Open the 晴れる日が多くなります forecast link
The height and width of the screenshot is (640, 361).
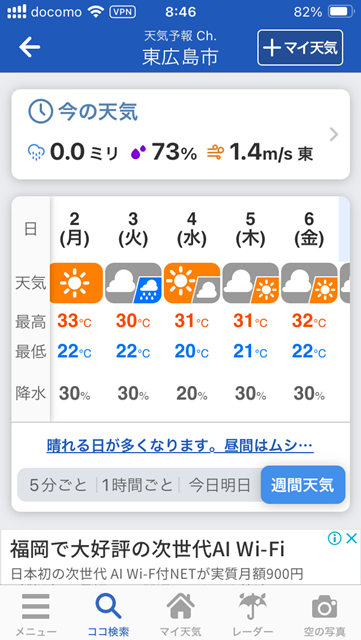click(x=180, y=446)
